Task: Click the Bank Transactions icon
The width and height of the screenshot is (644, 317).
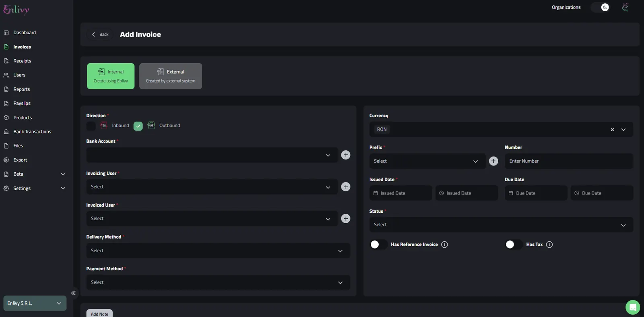Action: pyautogui.click(x=6, y=132)
